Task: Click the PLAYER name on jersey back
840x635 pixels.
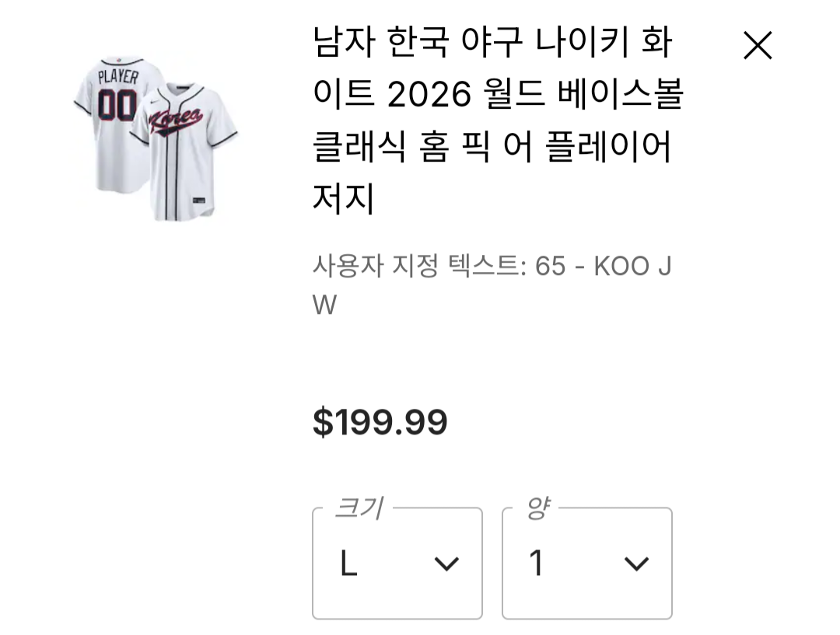Action: point(117,77)
